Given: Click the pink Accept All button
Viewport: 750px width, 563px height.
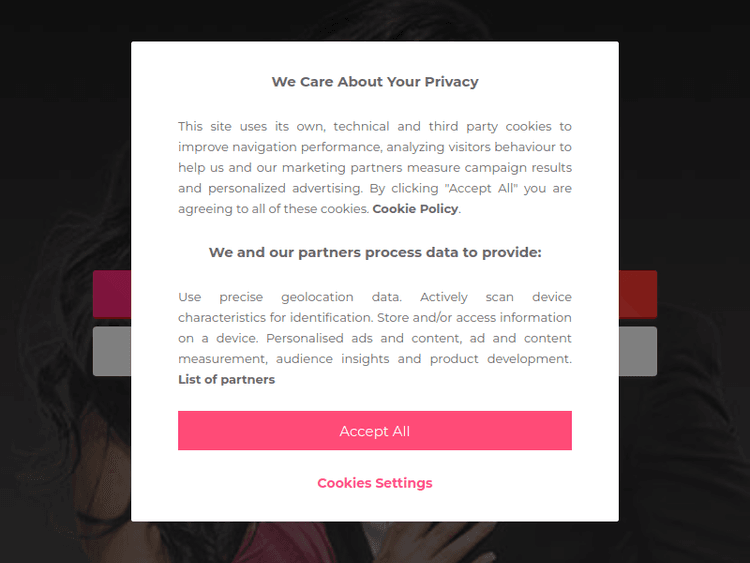Looking at the screenshot, I should [x=375, y=431].
